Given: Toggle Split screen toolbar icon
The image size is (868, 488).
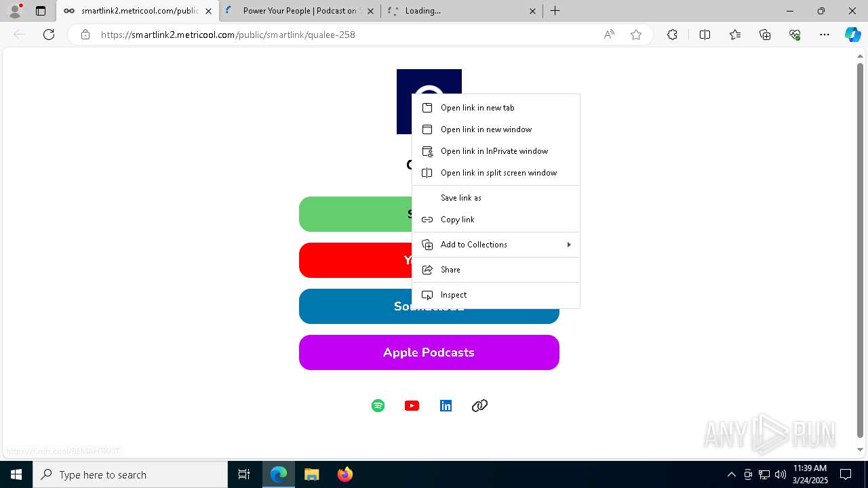Looking at the screenshot, I should pos(705,35).
